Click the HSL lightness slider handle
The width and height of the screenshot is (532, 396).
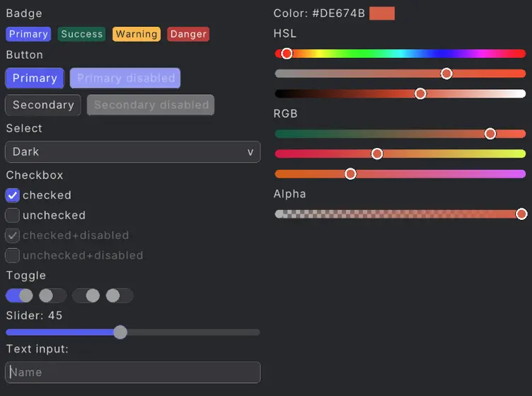(x=420, y=93)
